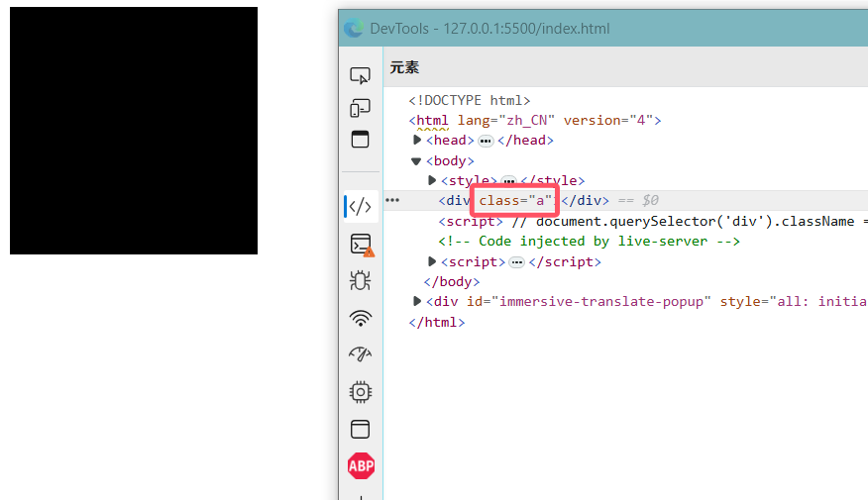Select the Elements code-brackets icon
The width and height of the screenshot is (868, 500).
361,206
